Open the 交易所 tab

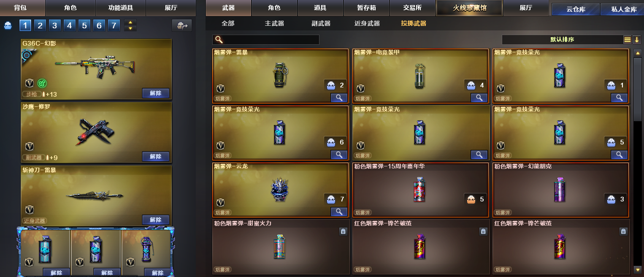(x=412, y=8)
